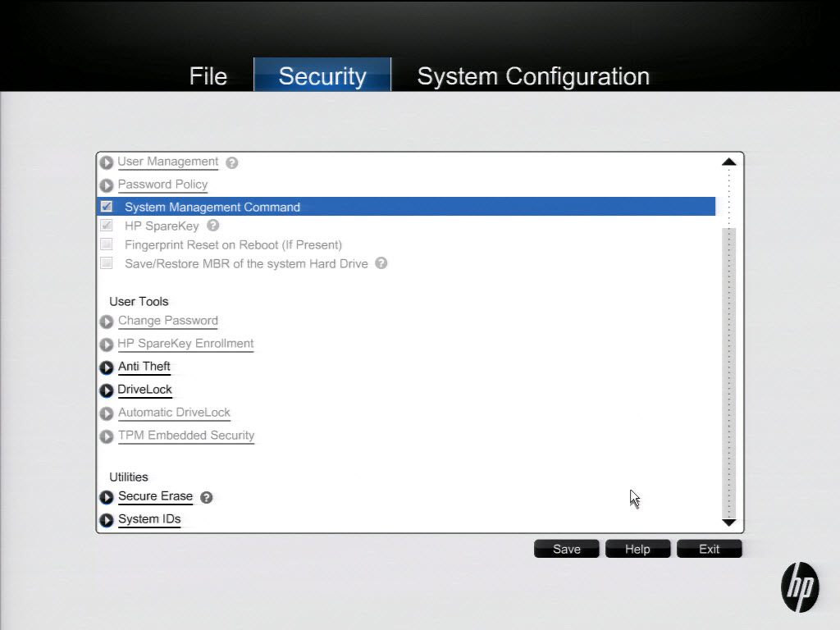Open the TPM Embedded Security link
Screen dimensions: 840x630
[x=186, y=436]
